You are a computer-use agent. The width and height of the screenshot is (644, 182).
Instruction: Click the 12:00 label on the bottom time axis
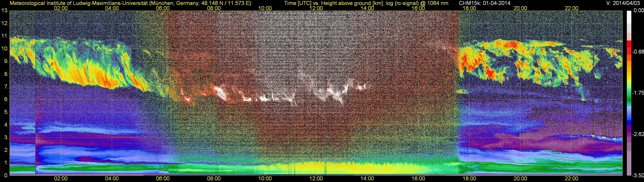316,179
